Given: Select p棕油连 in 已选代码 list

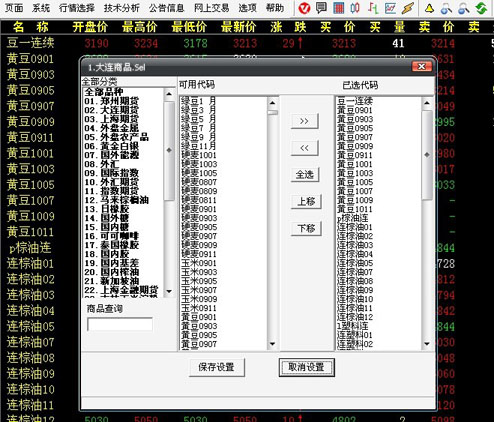Looking at the screenshot, I should click(353, 218).
